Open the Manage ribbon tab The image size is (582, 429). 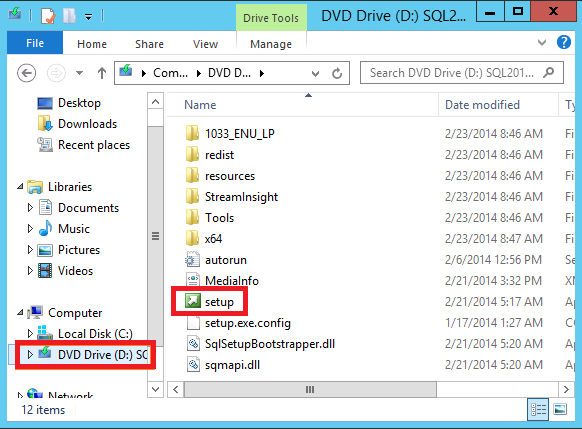click(271, 44)
